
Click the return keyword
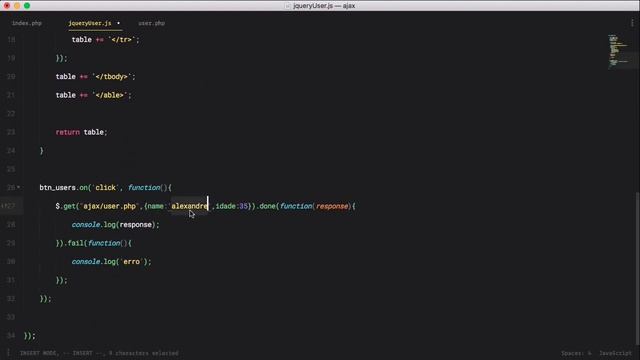[68, 132]
